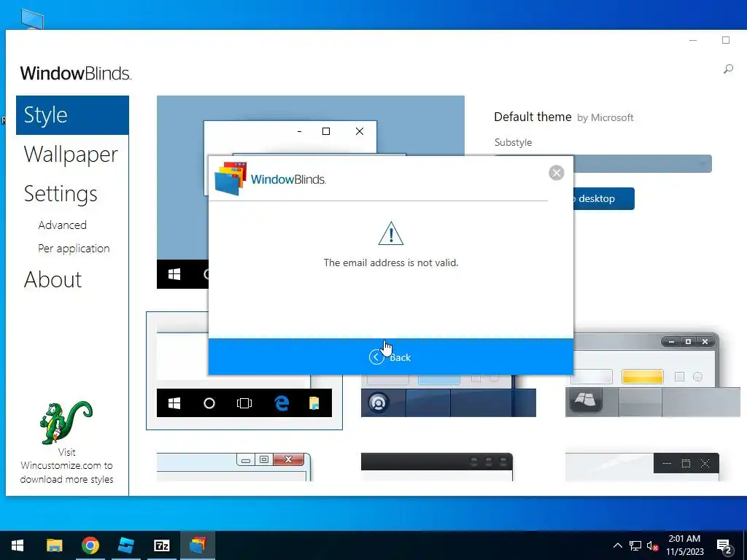Screen dimensions: 747x560
Task: Open search with the magnifier icon
Action: click(728, 69)
